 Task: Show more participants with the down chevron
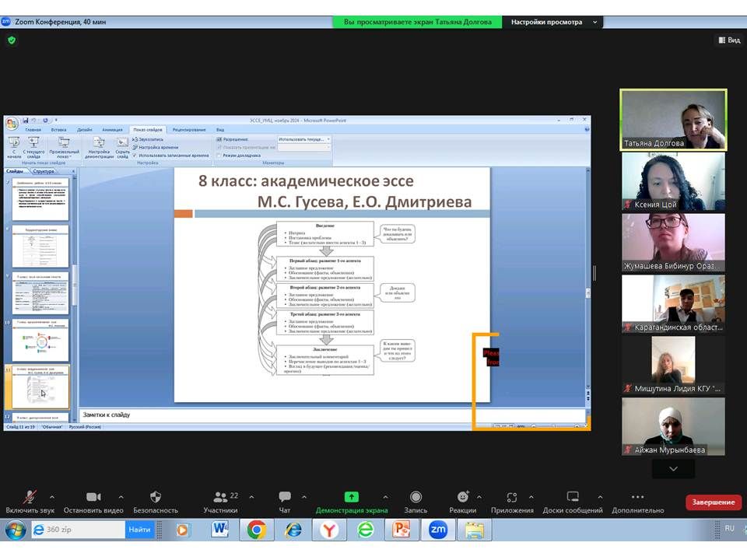pos(673,469)
